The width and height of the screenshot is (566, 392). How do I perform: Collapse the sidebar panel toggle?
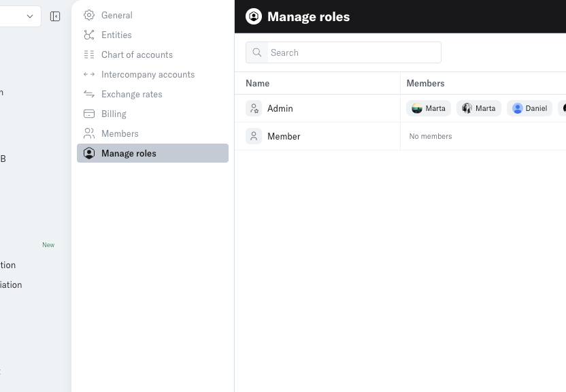coord(55,16)
